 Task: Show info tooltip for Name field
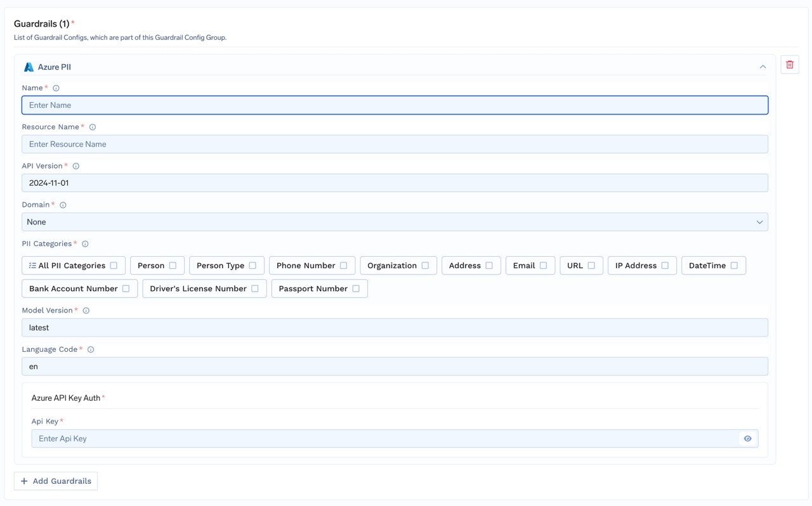tap(56, 88)
